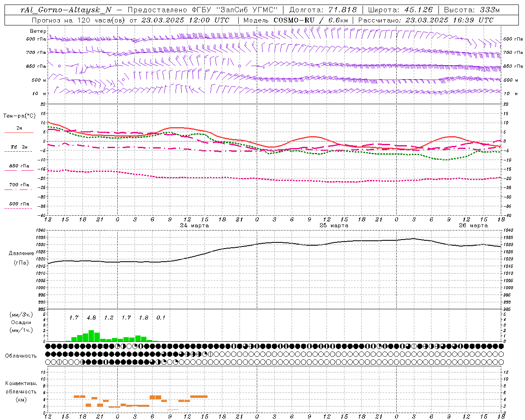Click the Модель COSMO-RU / 6.6км label
This screenshot has width=525, height=420.
pyautogui.click(x=296, y=20)
